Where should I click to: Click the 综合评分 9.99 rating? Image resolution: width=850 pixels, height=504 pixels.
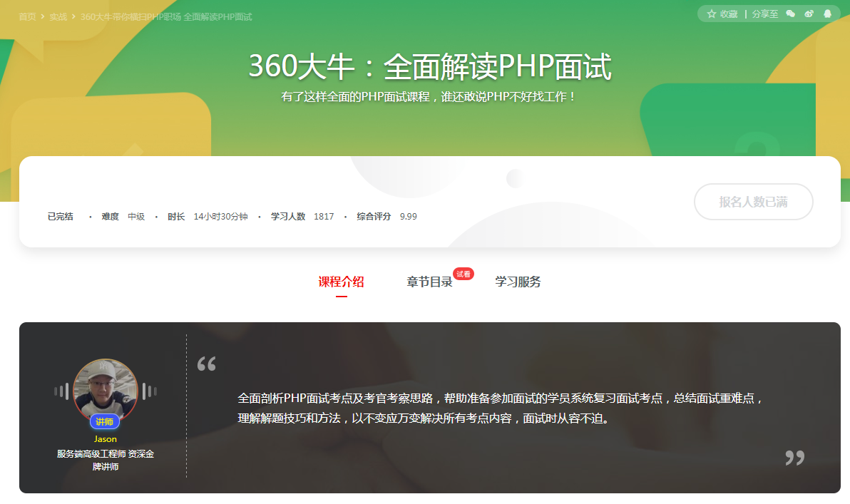[386, 216]
